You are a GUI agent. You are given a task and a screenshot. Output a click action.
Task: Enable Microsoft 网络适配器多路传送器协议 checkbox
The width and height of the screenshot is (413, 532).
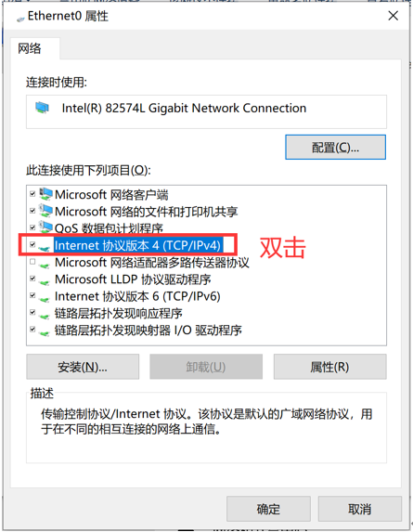32,262
